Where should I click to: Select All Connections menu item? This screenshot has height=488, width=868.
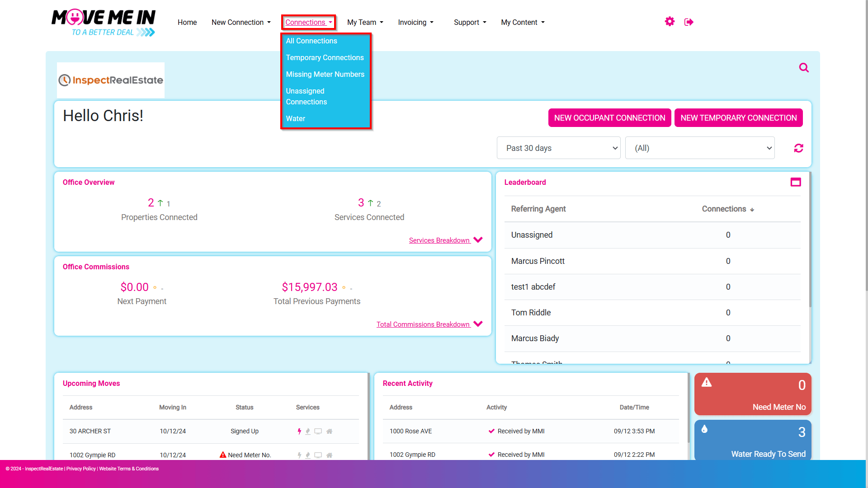tap(311, 41)
